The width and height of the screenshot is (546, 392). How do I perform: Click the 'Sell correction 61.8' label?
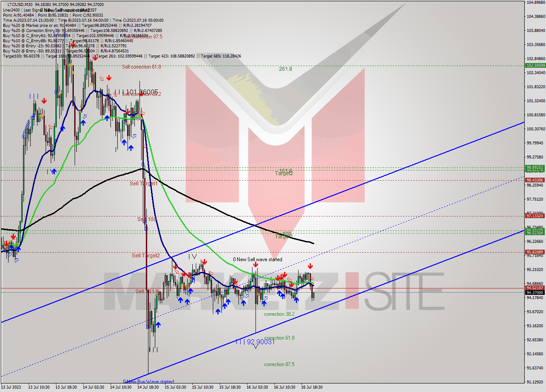point(141,67)
